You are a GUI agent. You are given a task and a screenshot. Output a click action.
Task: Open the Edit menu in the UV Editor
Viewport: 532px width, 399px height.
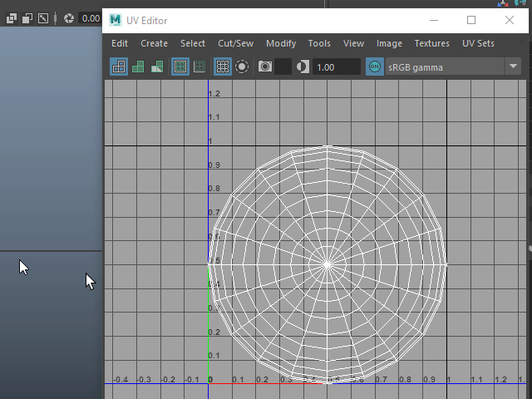tap(120, 43)
